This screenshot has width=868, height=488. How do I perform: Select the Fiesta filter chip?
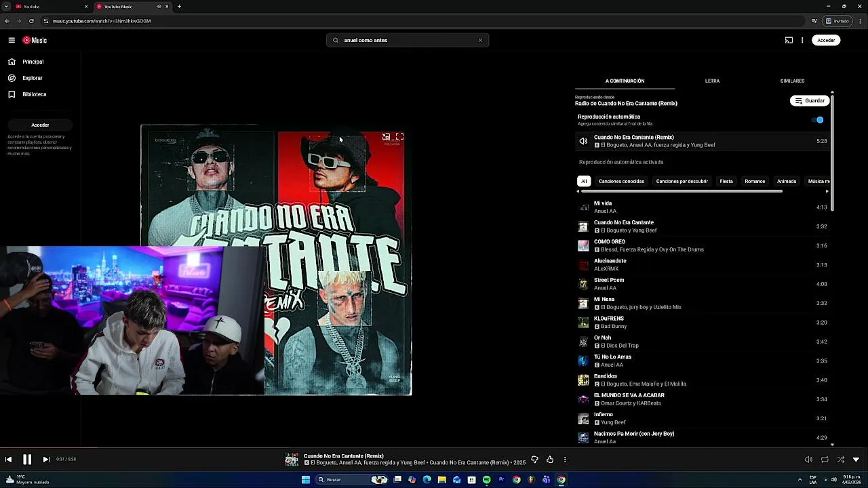click(726, 181)
